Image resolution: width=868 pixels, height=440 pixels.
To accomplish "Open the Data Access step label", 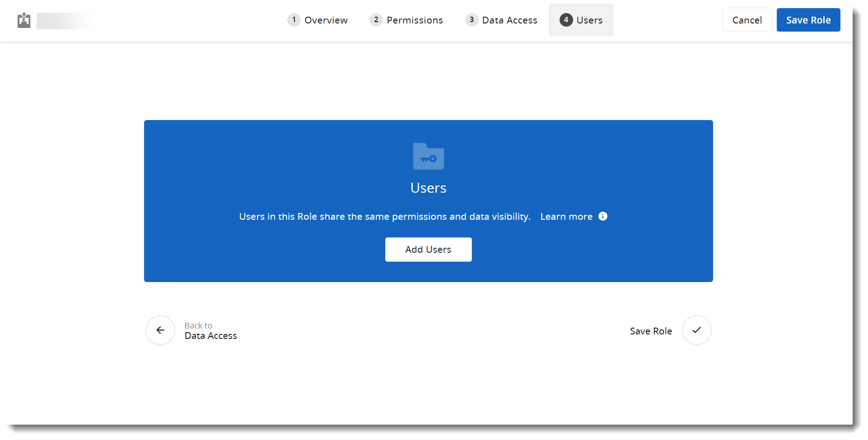I will [509, 20].
